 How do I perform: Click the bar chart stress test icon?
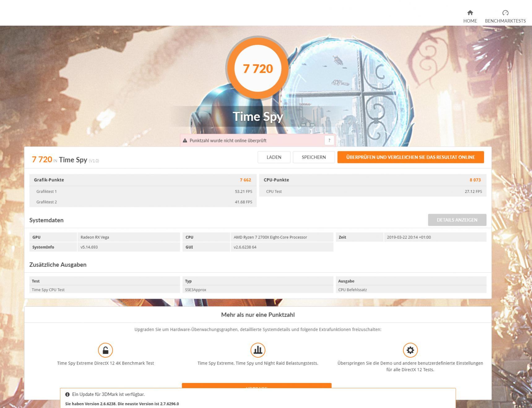point(258,350)
